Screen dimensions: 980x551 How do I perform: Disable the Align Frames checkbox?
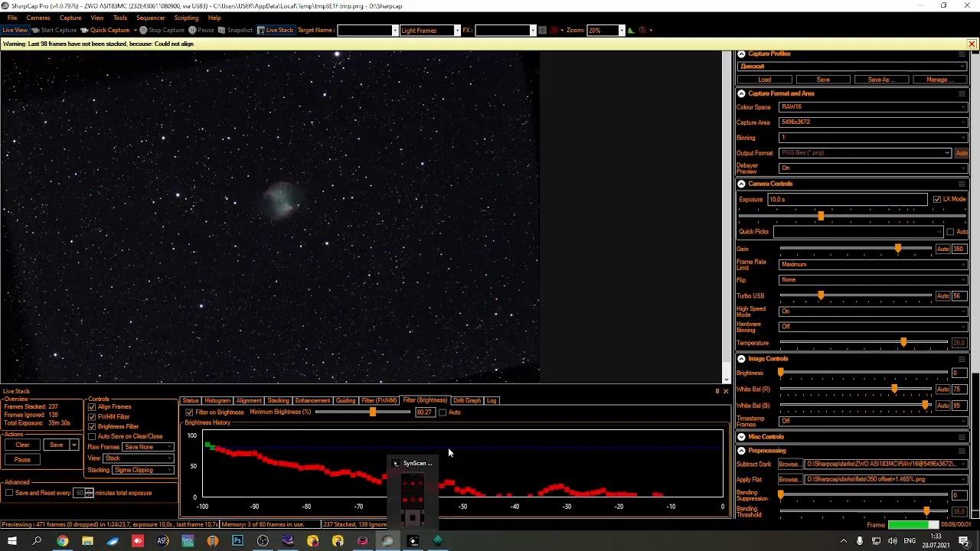coord(92,407)
